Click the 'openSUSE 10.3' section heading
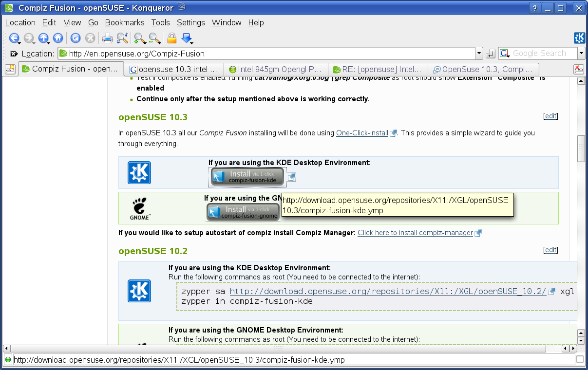 pyautogui.click(x=153, y=117)
